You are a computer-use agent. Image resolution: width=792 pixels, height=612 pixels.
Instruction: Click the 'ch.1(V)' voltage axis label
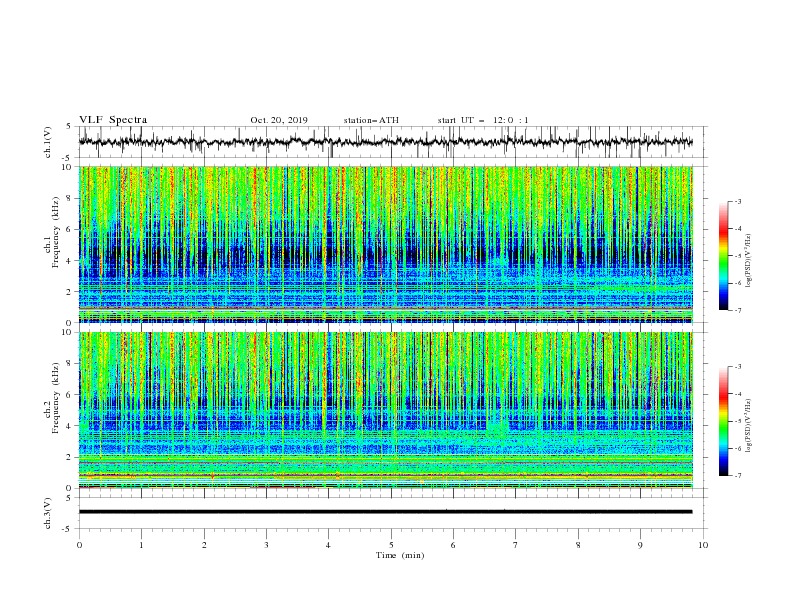48,142
